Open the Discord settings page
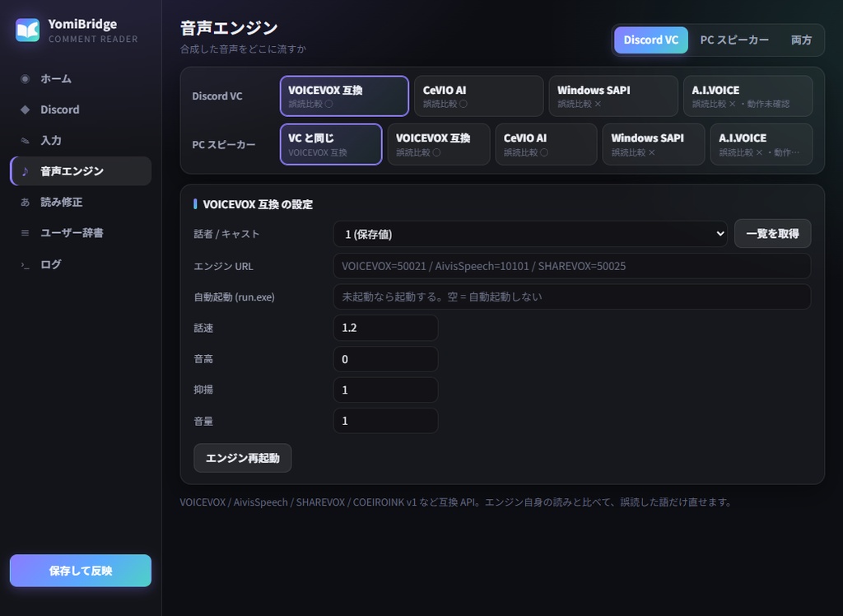This screenshot has width=843, height=616. pos(81,110)
